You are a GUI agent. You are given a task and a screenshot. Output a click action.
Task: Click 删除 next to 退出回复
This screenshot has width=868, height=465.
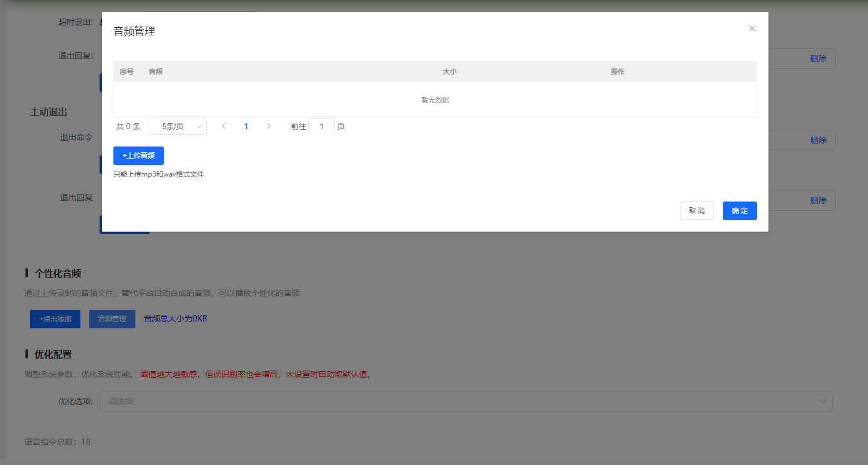818,58
